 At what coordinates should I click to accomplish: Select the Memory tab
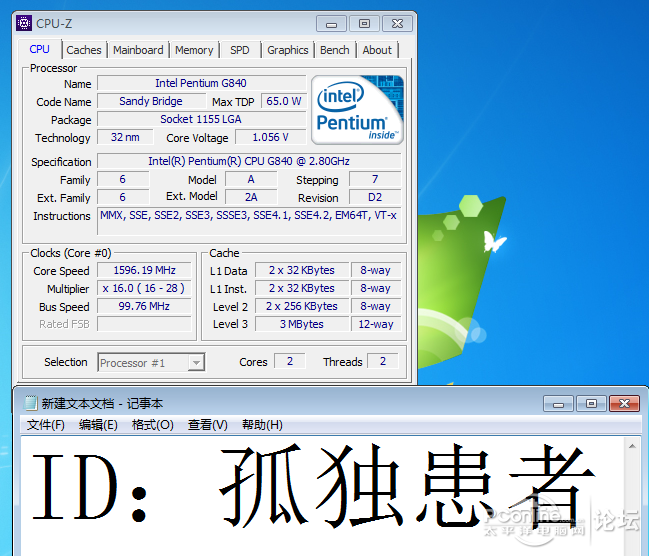click(194, 50)
